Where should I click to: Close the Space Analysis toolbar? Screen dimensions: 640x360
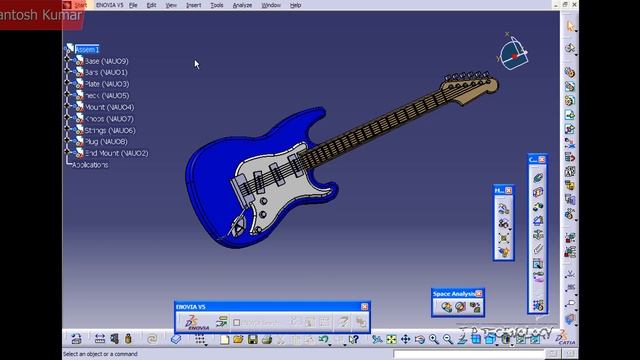click(x=479, y=293)
